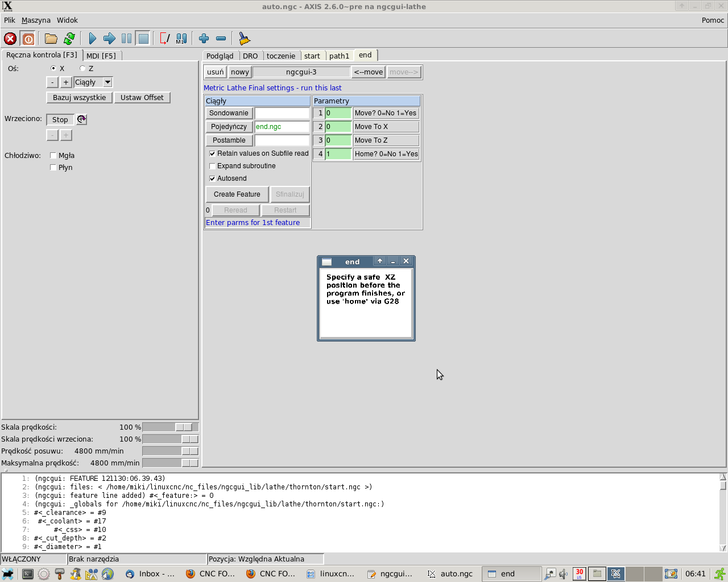Toggle the machine power toolbar icon
728x582 pixels.
point(28,39)
